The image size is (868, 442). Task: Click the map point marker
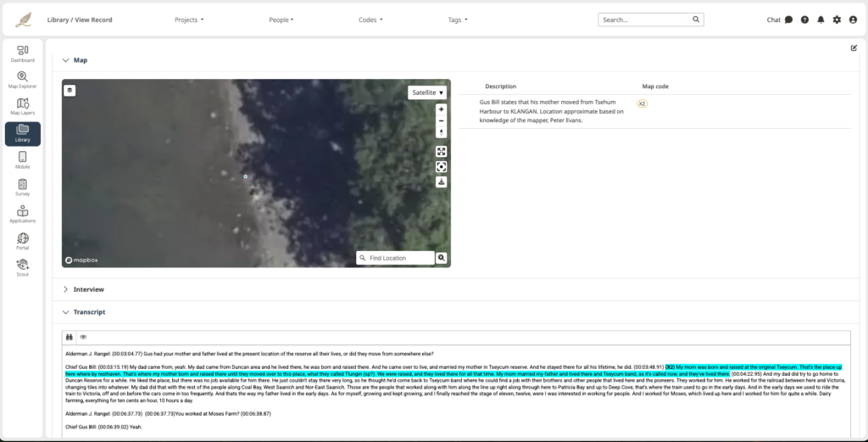tap(245, 176)
